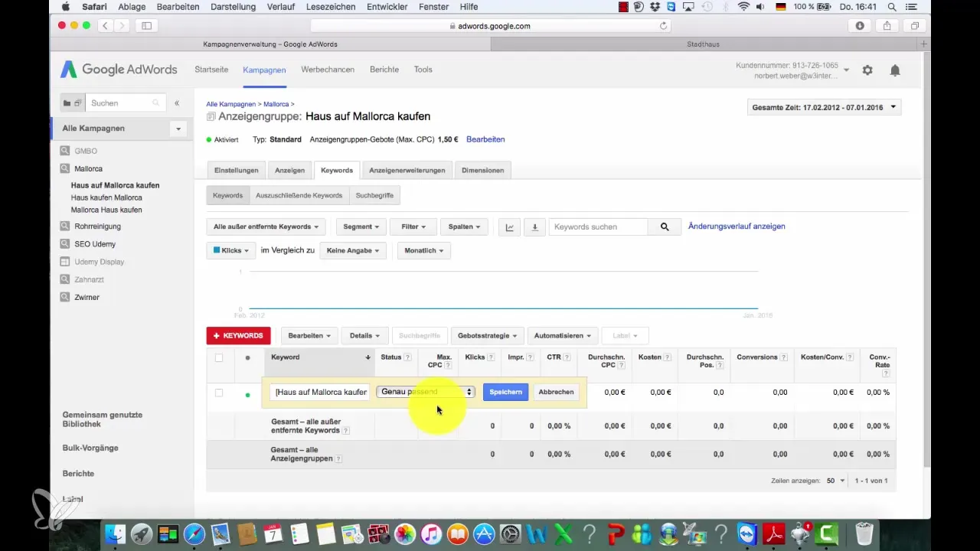Click the Bearbeiten link next to 1,50 €
The image size is (980, 551).
click(485, 139)
